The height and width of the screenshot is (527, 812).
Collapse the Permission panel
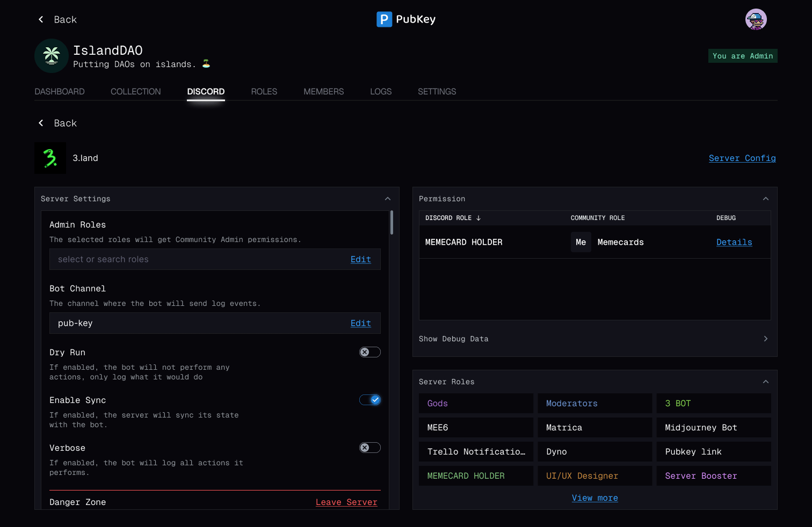pos(766,199)
